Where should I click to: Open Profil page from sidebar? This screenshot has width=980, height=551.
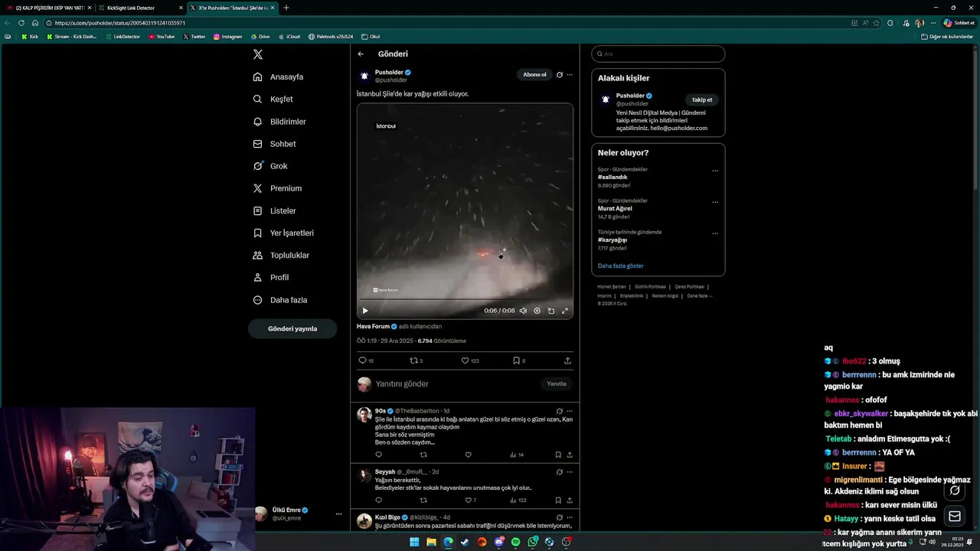tap(271, 277)
